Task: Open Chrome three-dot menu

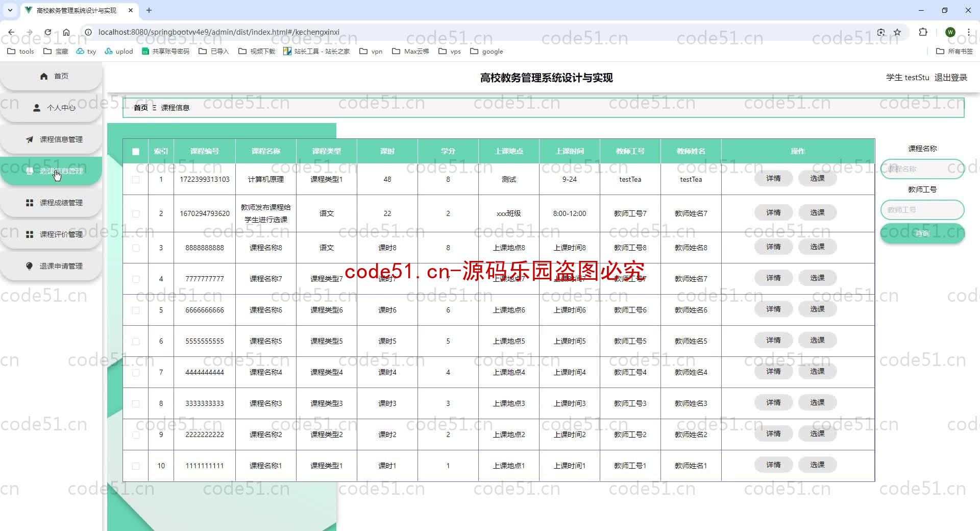Action: [x=968, y=32]
